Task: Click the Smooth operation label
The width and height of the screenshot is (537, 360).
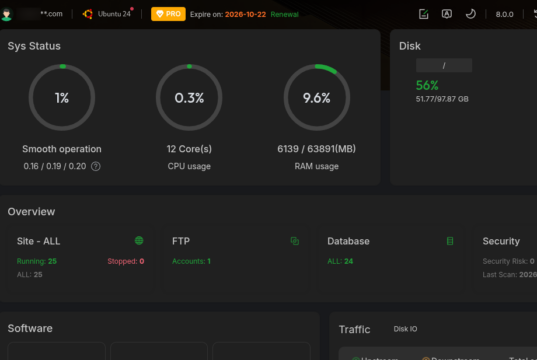Action: [62, 149]
